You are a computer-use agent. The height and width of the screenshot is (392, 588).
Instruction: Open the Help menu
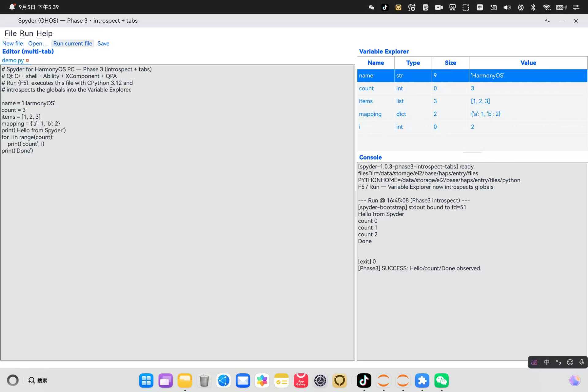click(x=44, y=33)
